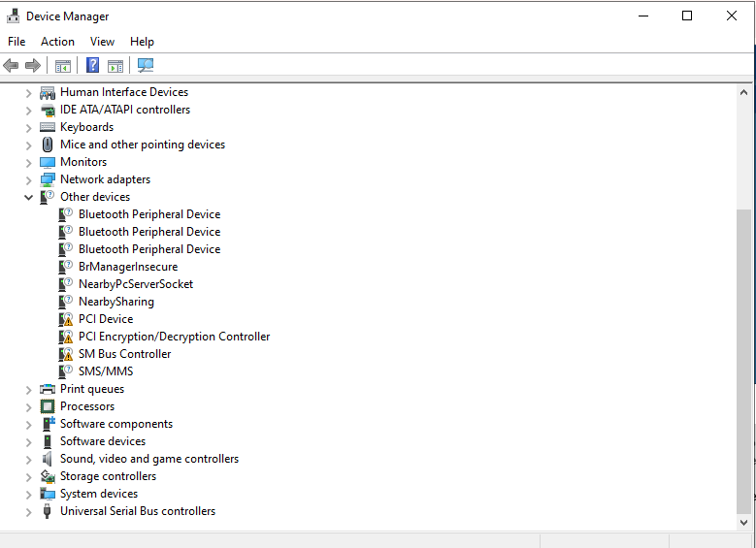
Task: Expand the Print queues node
Action: (28, 390)
